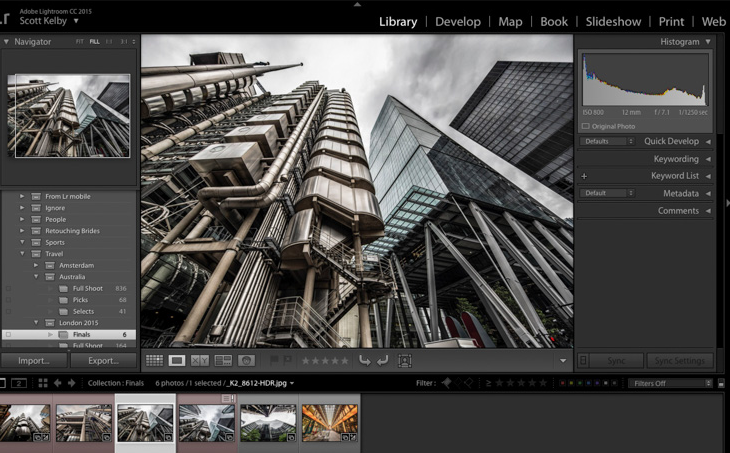This screenshot has height=453, width=730.
Task: Set Navigator zoom to 1:1
Action: point(109,41)
